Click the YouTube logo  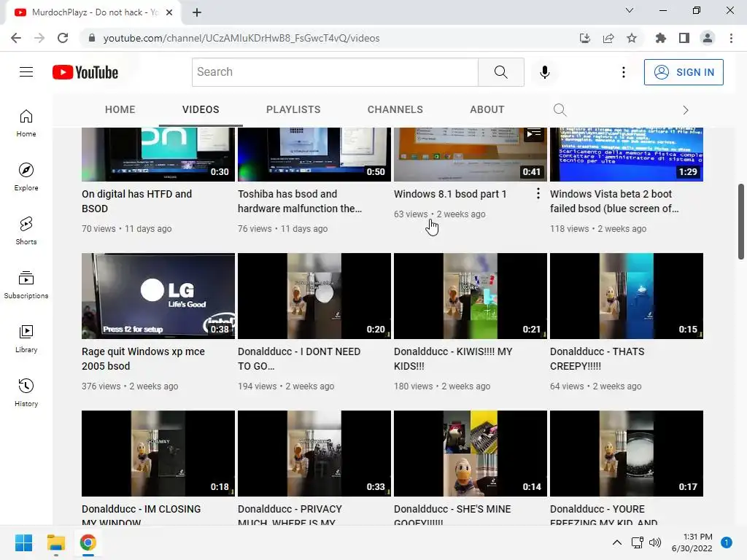coord(85,72)
